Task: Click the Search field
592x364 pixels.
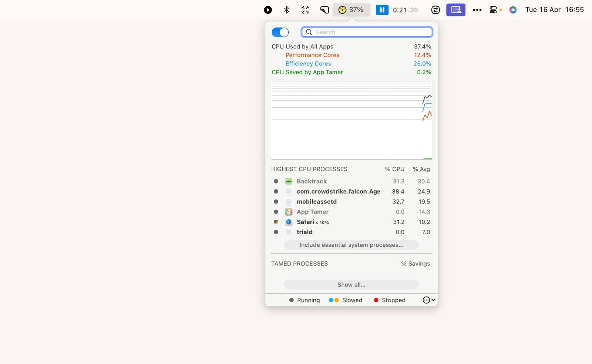Action: pyautogui.click(x=367, y=32)
